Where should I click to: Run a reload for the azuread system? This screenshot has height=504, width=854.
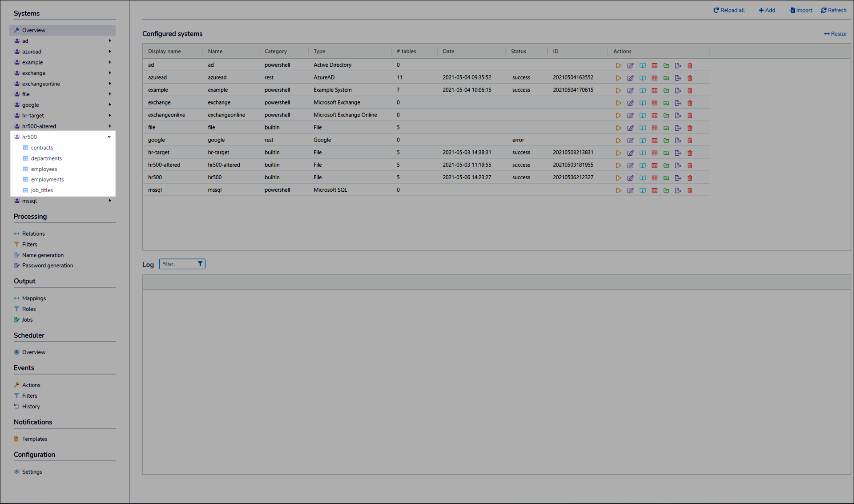[x=619, y=77]
